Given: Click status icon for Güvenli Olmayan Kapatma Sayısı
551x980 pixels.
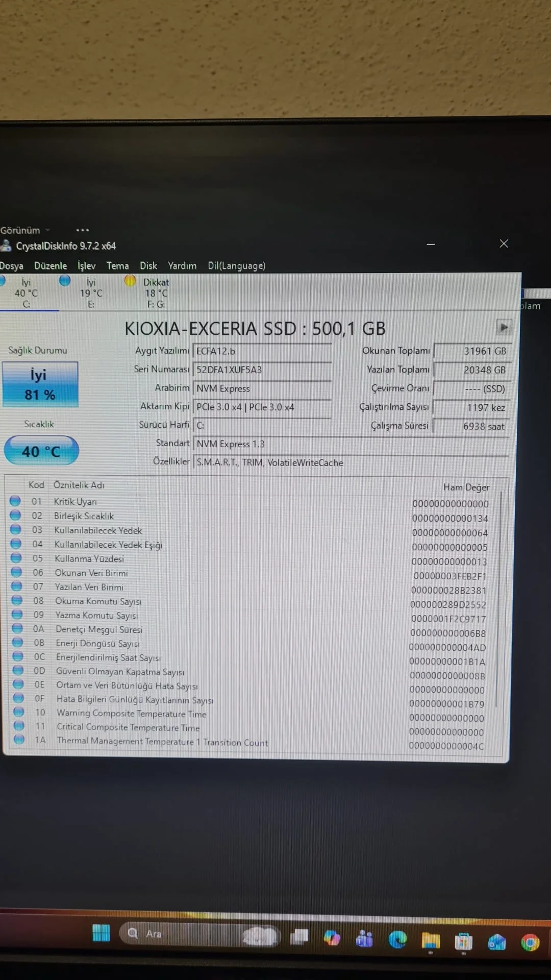Looking at the screenshot, I should (18, 670).
